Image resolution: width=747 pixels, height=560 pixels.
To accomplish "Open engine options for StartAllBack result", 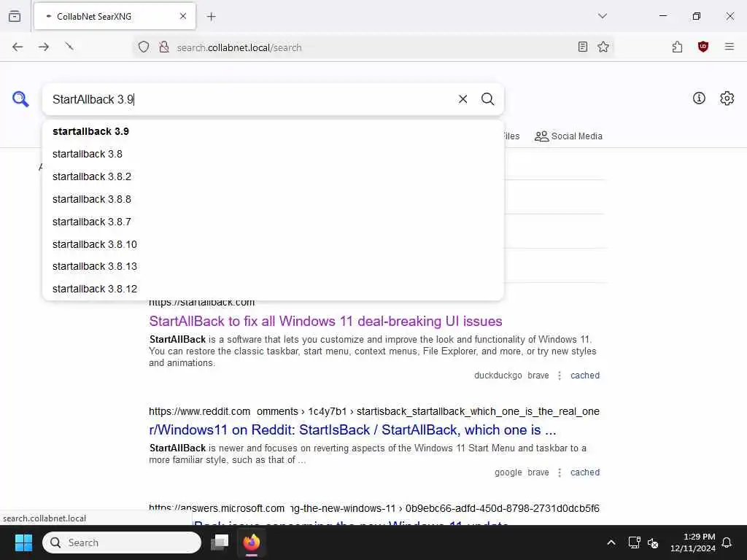I will (x=560, y=376).
